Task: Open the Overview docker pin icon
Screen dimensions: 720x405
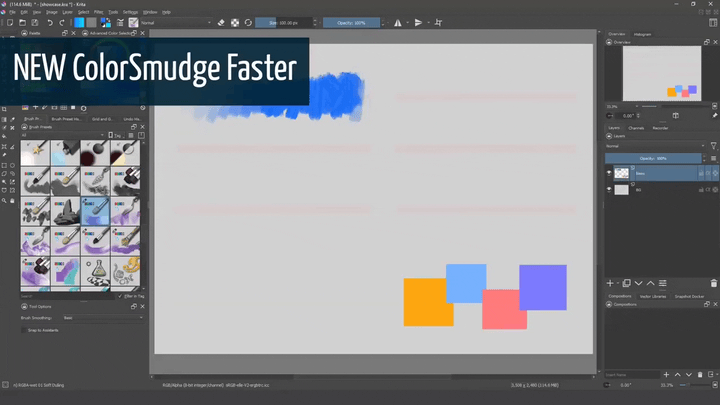Action: coord(715,116)
